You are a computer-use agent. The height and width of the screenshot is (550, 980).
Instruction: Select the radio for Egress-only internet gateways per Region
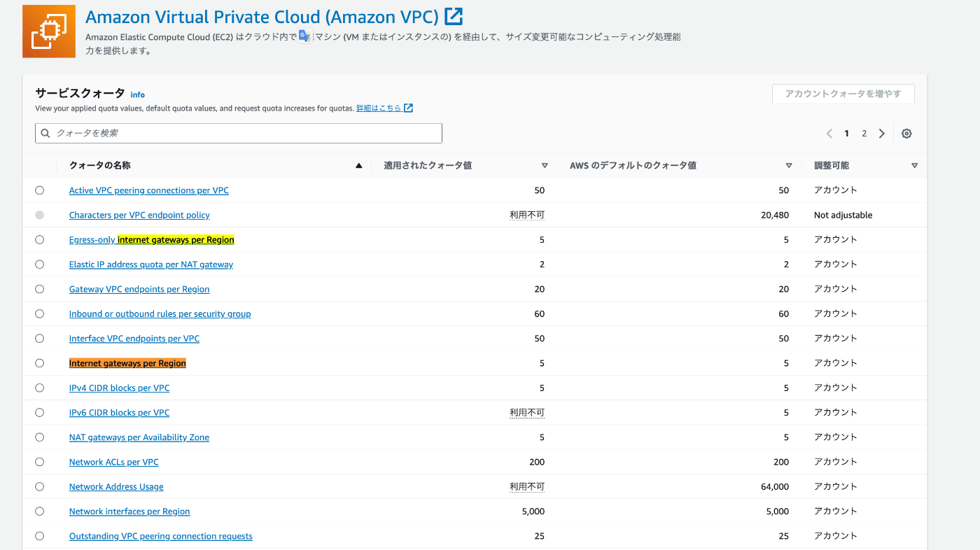39,239
